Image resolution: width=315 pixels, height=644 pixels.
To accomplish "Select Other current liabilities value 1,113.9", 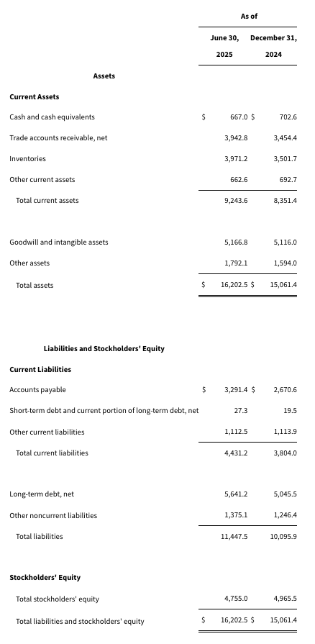I will (285, 432).
